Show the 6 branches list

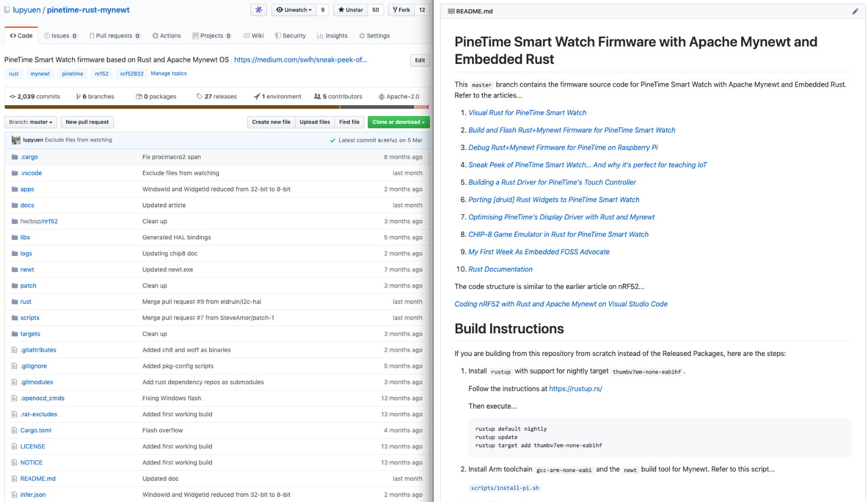click(95, 96)
